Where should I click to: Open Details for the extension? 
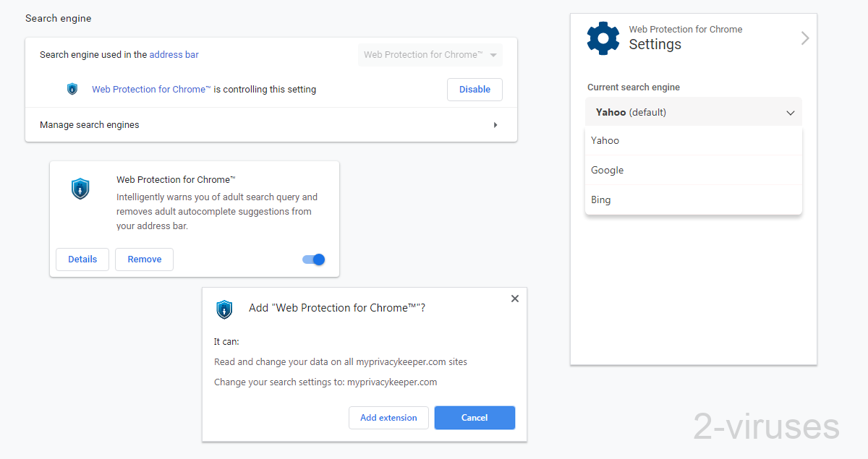82,259
